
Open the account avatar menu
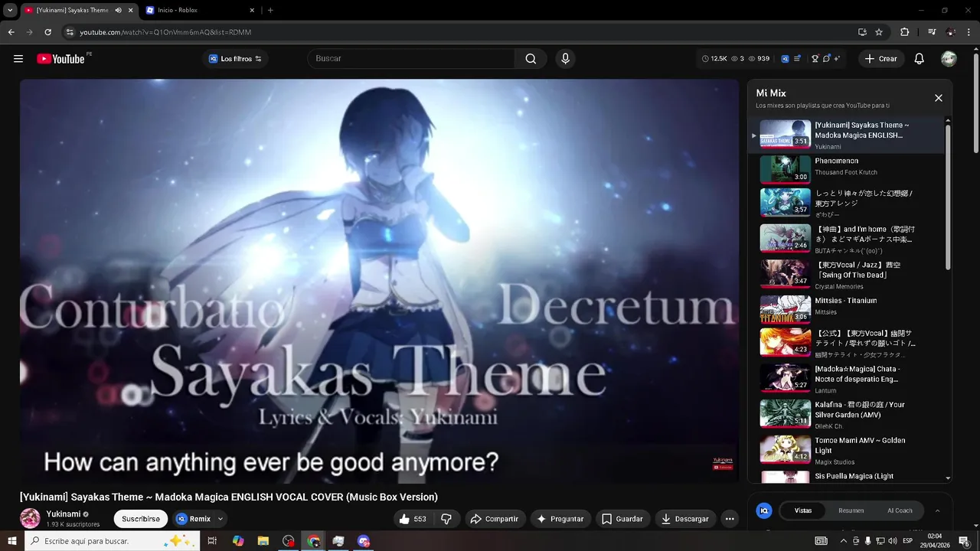[x=949, y=59]
